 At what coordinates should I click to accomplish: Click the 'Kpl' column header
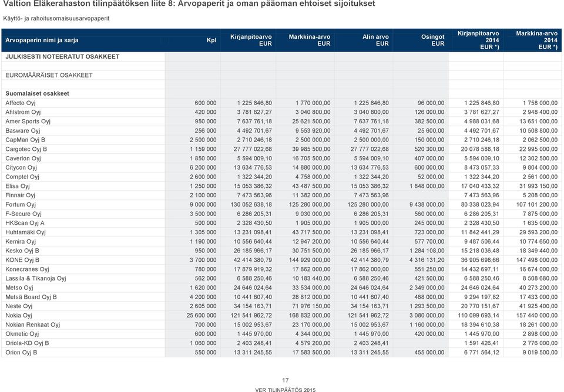[211, 40]
